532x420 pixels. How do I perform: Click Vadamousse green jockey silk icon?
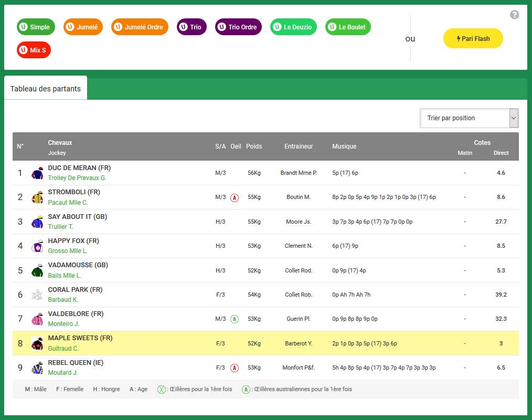tap(37, 270)
